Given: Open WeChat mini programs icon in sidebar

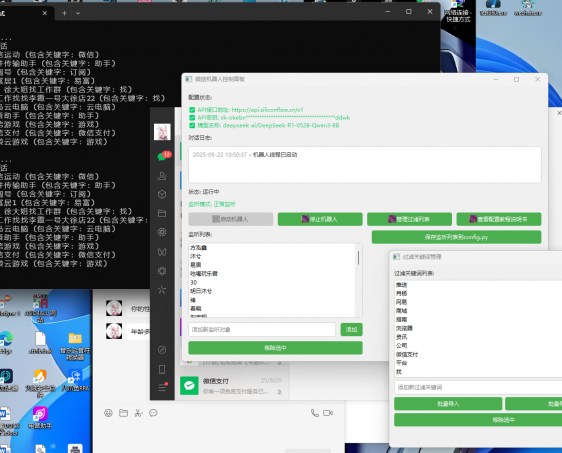Looking at the screenshot, I should (x=162, y=271).
